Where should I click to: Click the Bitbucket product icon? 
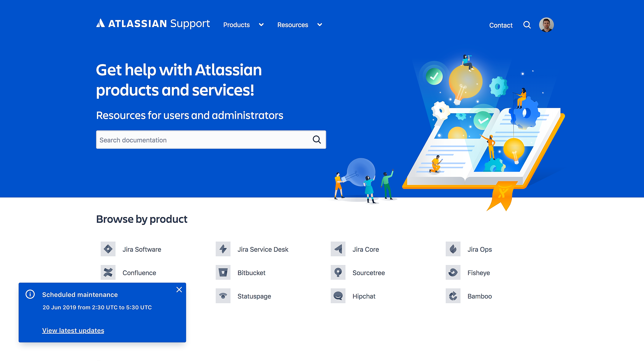223,273
